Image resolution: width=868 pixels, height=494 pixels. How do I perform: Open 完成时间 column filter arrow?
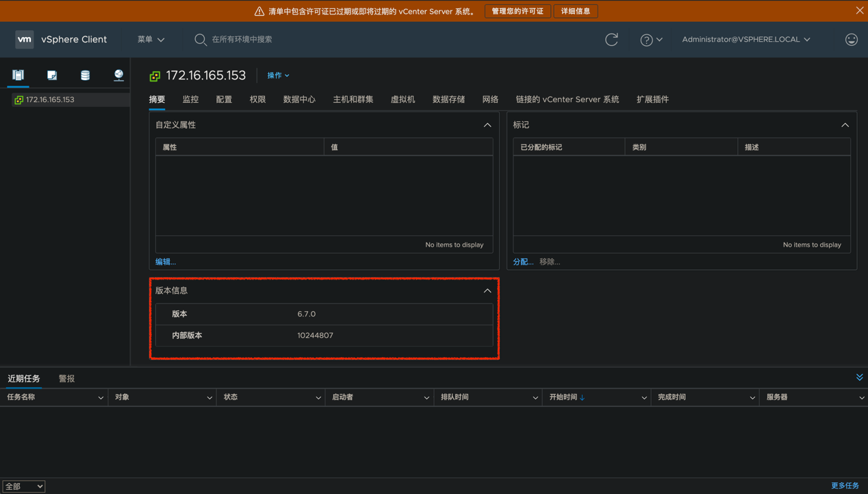(752, 397)
